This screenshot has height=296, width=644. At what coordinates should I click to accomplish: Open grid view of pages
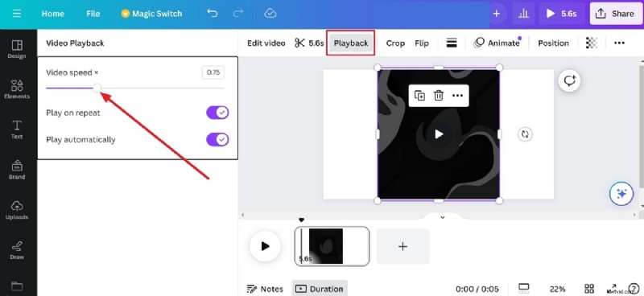tap(589, 289)
